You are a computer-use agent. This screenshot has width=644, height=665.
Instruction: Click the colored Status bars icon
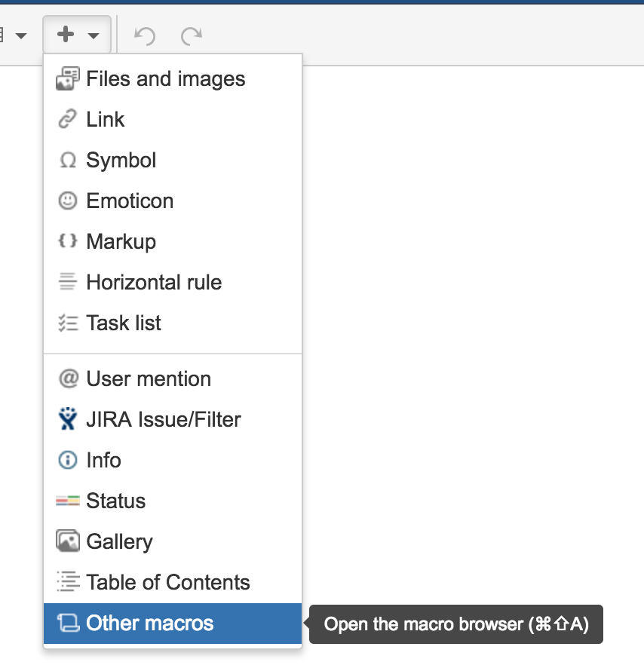tap(67, 501)
